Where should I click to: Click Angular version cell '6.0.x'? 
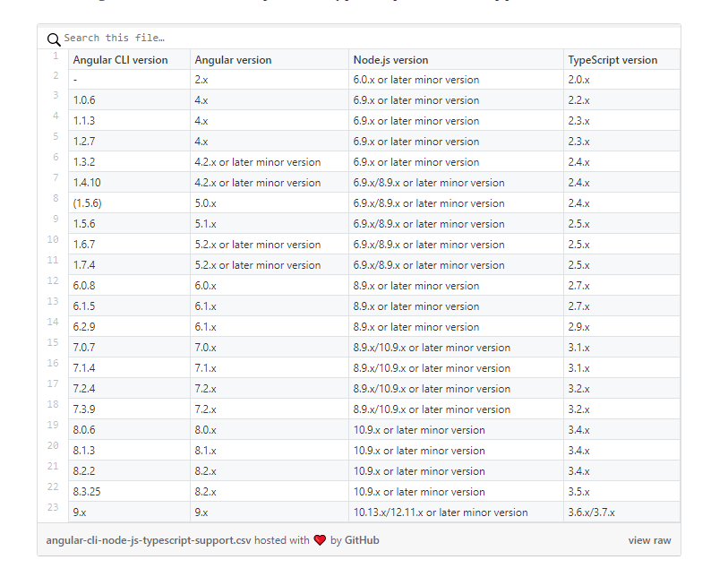tap(270, 286)
